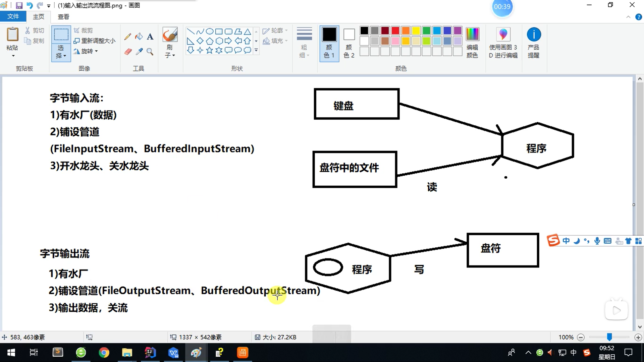Pick the Five-point star shape

pyautogui.click(x=210, y=50)
